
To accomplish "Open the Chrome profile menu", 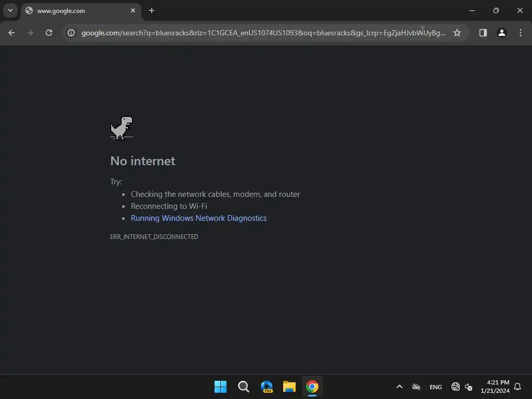I will 502,33.
